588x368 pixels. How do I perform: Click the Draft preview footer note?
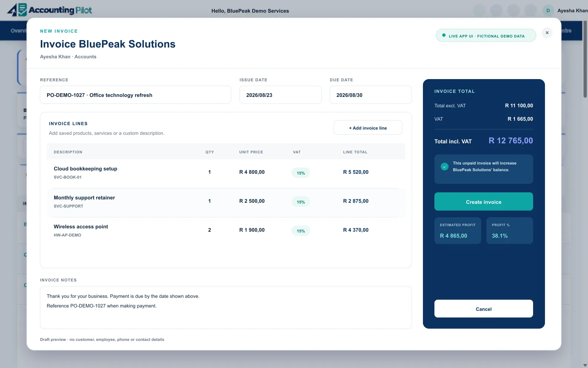pyautogui.click(x=102, y=339)
